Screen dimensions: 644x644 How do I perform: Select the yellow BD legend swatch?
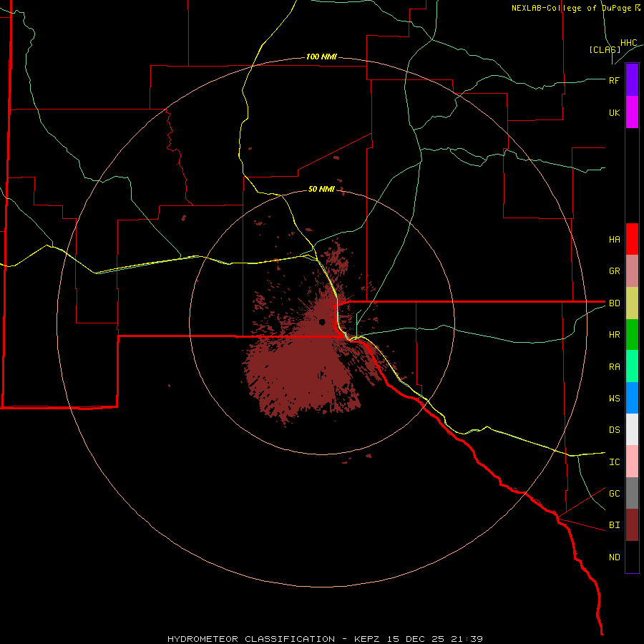632,303
